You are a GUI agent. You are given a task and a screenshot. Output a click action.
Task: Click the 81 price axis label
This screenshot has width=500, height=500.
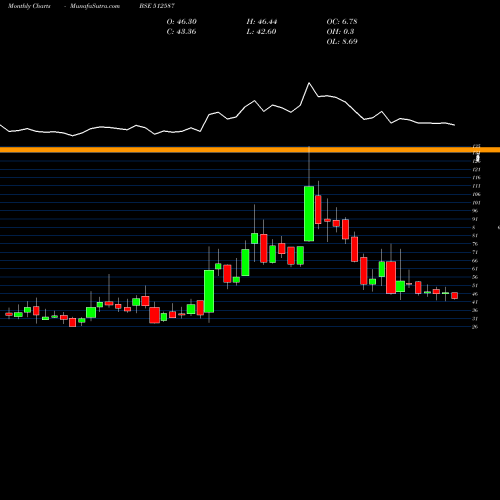475,236
